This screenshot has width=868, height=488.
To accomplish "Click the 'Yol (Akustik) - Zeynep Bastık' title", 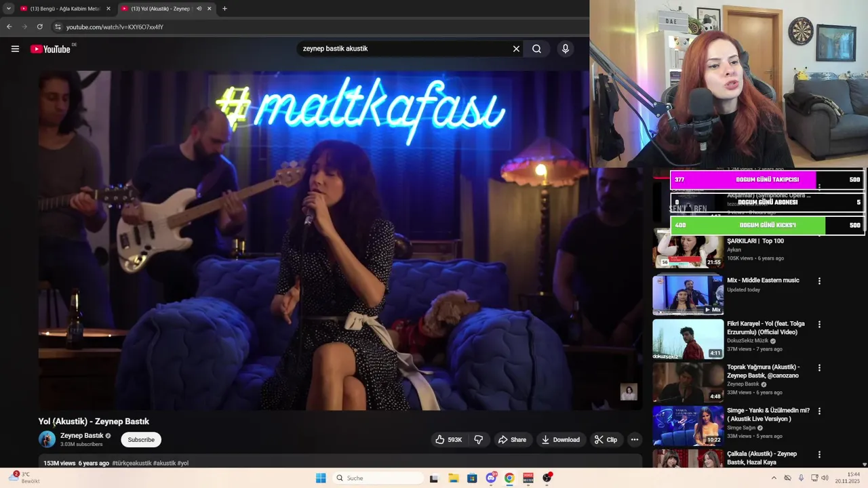I will pyautogui.click(x=94, y=422).
